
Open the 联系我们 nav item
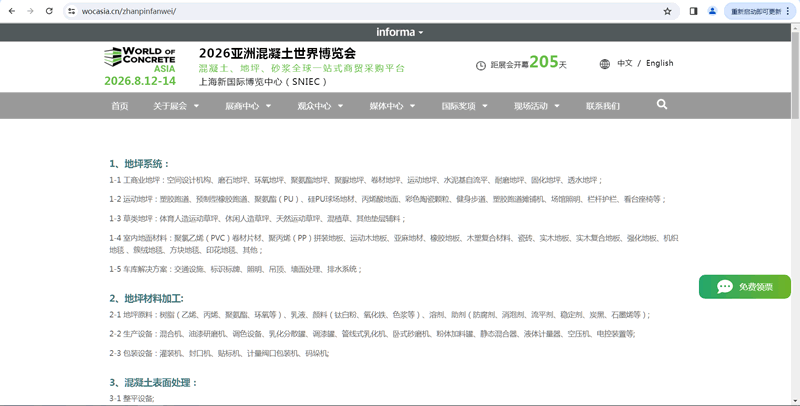602,106
